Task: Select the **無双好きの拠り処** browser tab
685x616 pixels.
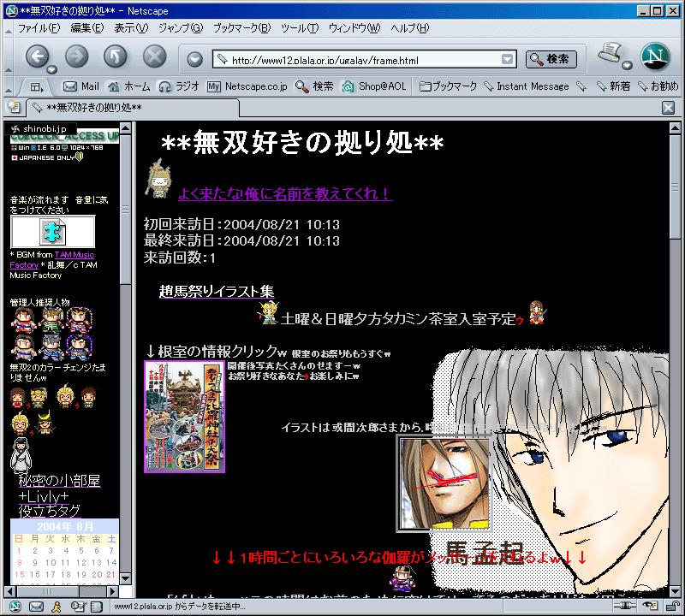Action: pos(133,108)
